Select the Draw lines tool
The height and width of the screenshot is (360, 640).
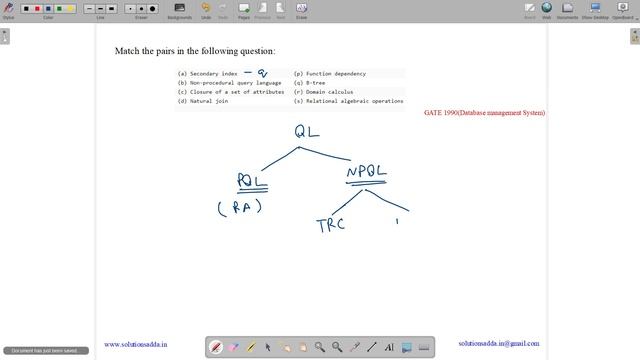(372, 347)
